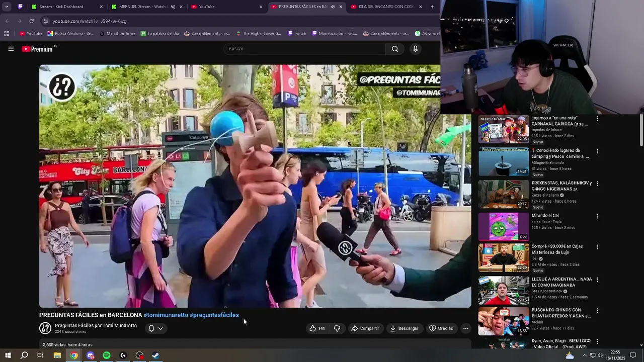This screenshot has width=644, height=362.
Task: Close the Stream - Kick Dashboard tab
Action: 101,7
